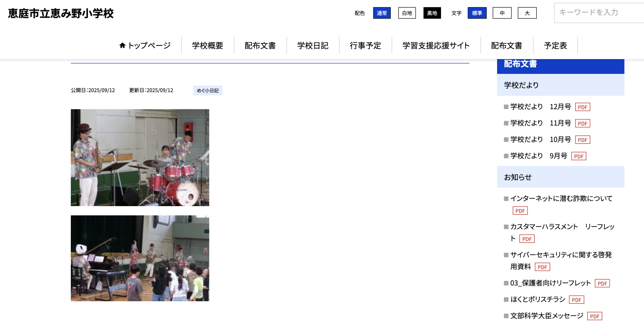Open インターネットに潜む詐欺について link
The height and width of the screenshot is (331, 644).
tap(561, 199)
